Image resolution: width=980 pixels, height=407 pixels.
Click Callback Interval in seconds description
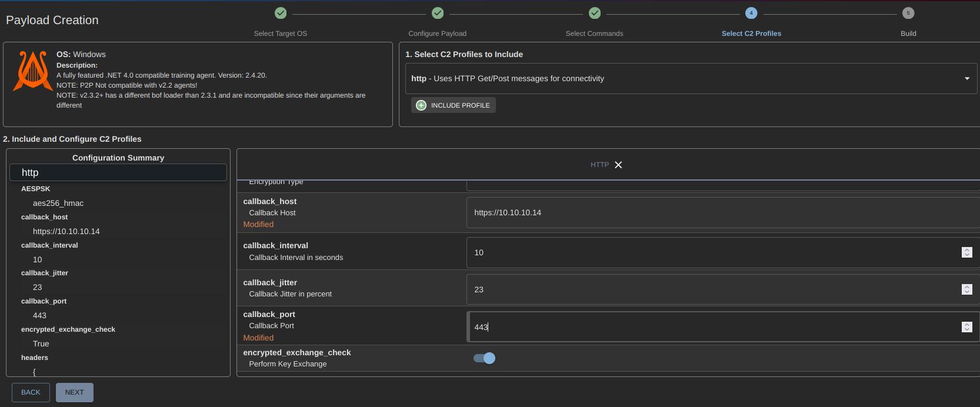tap(296, 258)
